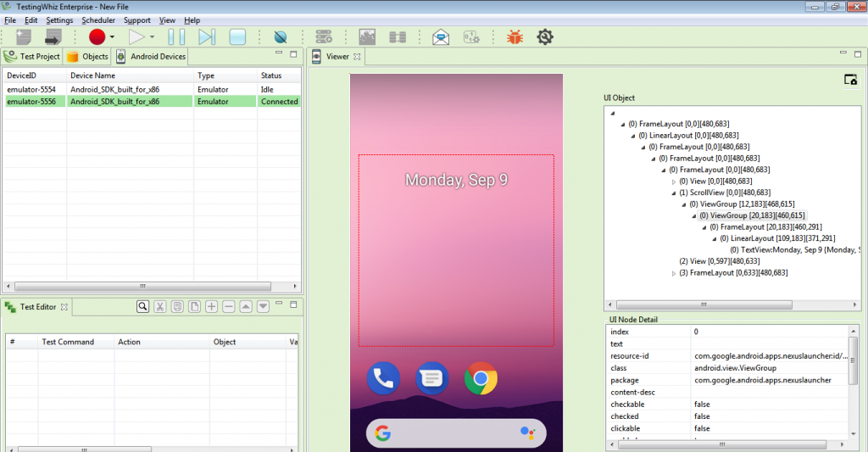The height and width of the screenshot is (452, 868).
Task: Click the Phone app icon on emulator
Action: [x=383, y=378]
